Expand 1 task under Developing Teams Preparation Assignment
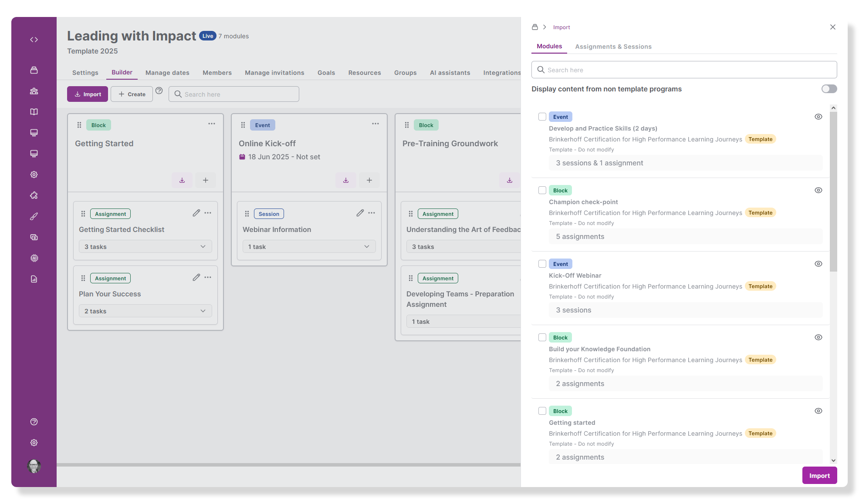 pos(463,321)
